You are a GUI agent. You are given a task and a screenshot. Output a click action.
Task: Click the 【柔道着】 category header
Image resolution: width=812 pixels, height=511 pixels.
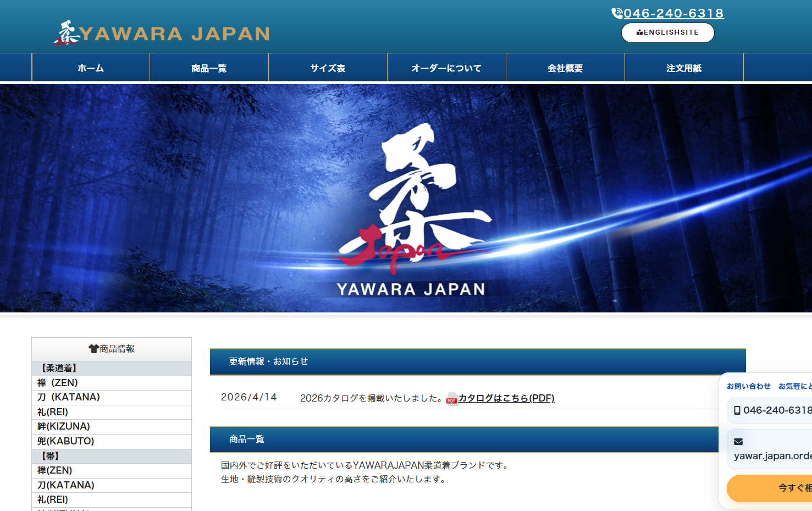point(112,368)
